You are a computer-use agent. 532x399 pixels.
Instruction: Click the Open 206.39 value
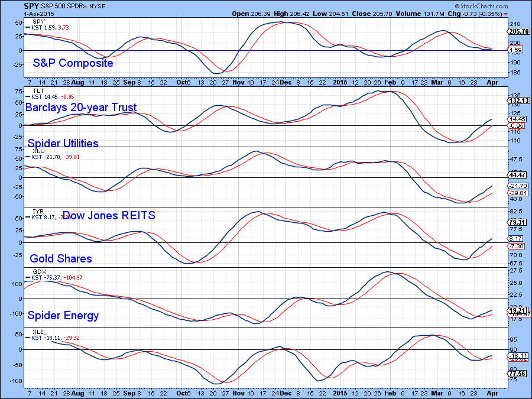(x=251, y=14)
